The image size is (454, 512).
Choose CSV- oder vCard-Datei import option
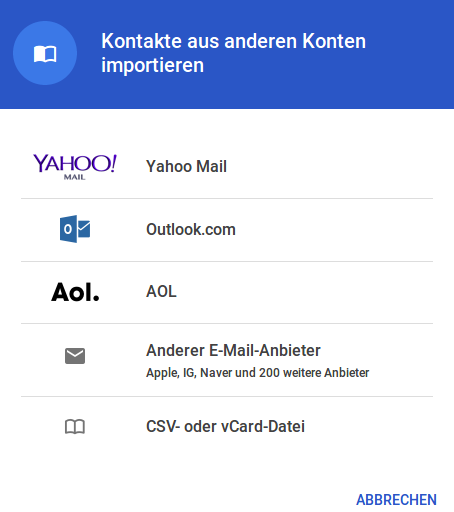tap(227, 426)
